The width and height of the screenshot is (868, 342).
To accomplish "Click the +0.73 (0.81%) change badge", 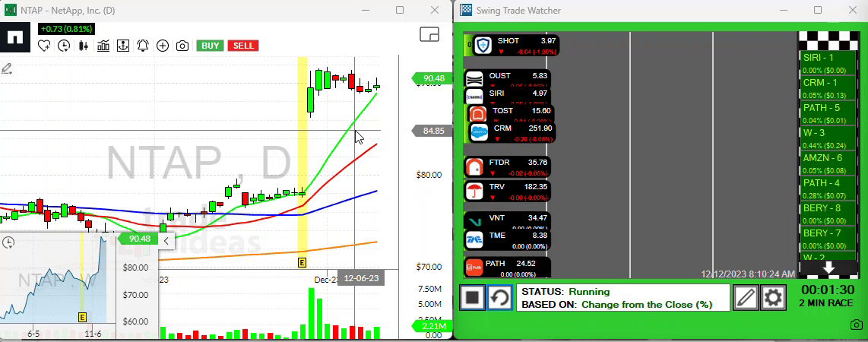I will click(66, 29).
